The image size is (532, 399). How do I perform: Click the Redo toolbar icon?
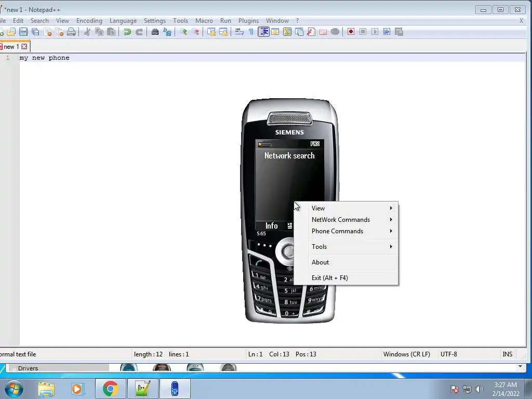[139, 32]
